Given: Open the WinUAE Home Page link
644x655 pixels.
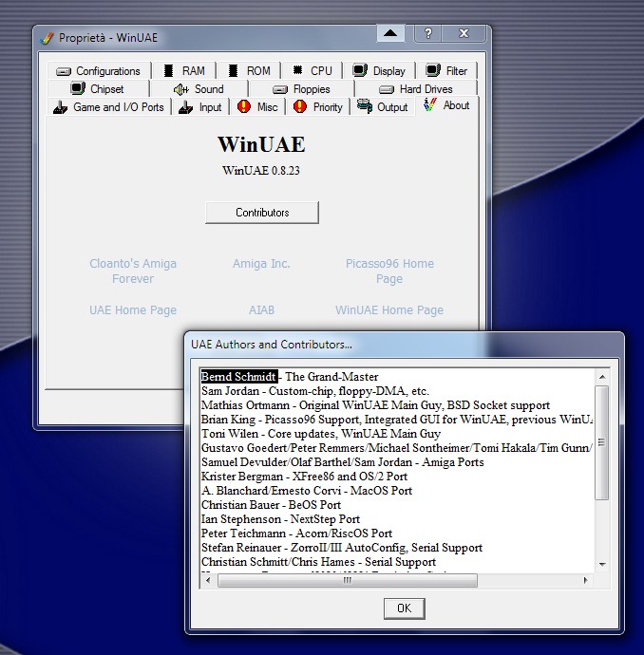Looking at the screenshot, I should click(x=388, y=310).
